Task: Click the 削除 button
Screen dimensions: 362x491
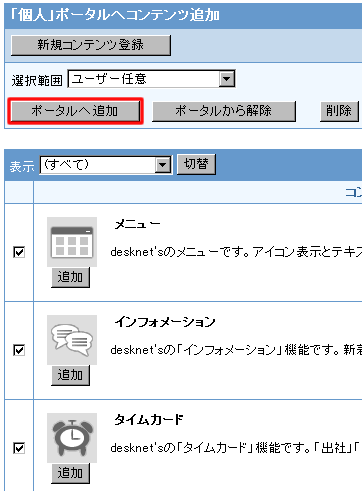Action: [x=339, y=111]
